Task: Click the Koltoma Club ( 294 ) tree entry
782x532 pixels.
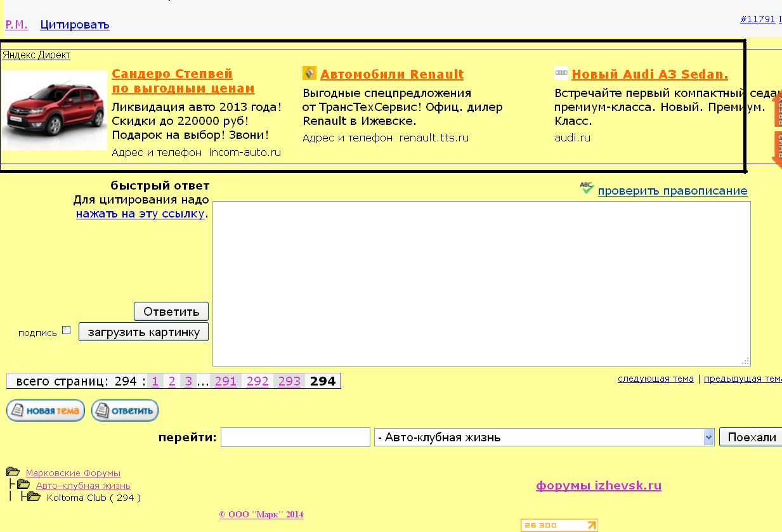Action: tap(94, 498)
